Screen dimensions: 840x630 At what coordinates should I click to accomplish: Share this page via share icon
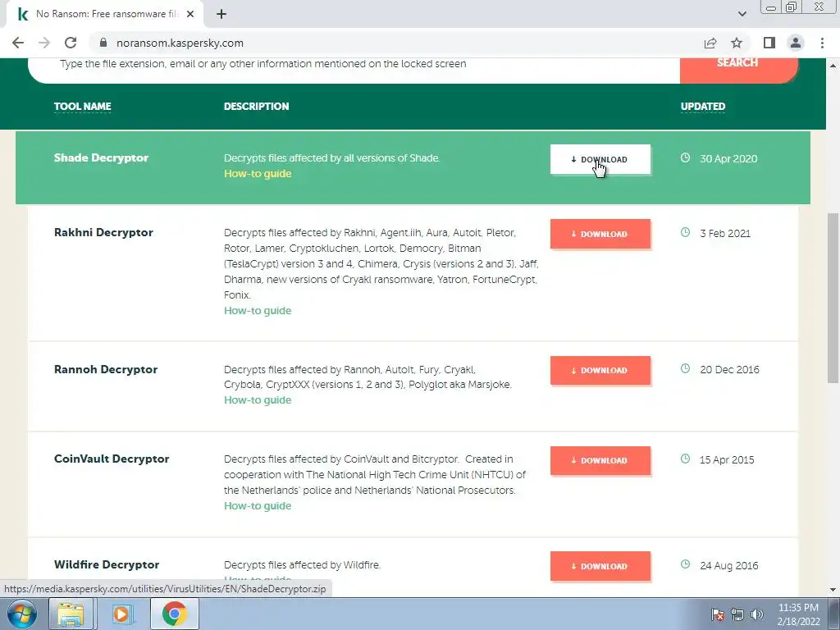[x=710, y=43]
